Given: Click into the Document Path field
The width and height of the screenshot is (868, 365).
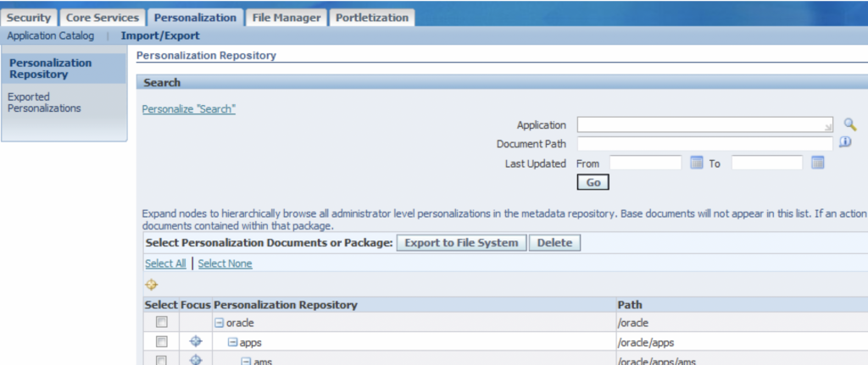Looking at the screenshot, I should [704, 144].
